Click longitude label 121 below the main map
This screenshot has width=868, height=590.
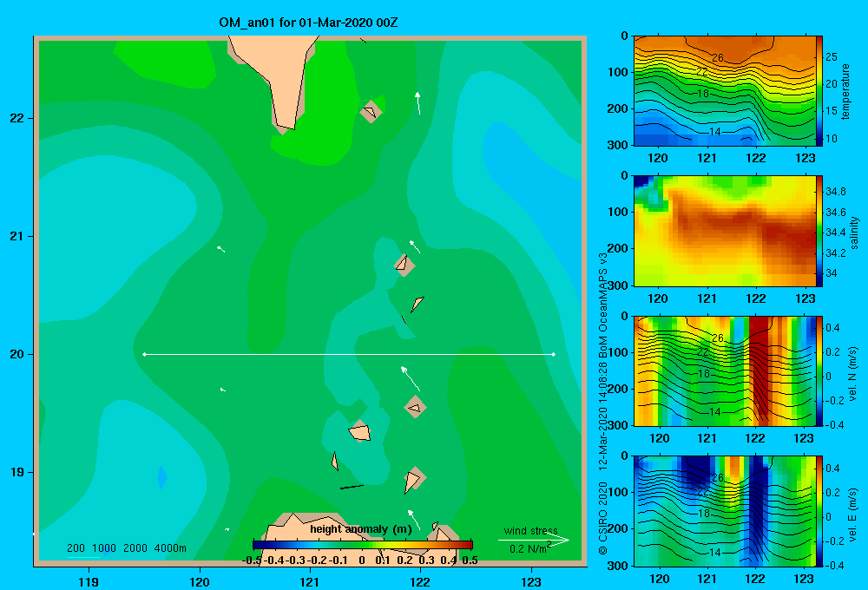click(310, 581)
